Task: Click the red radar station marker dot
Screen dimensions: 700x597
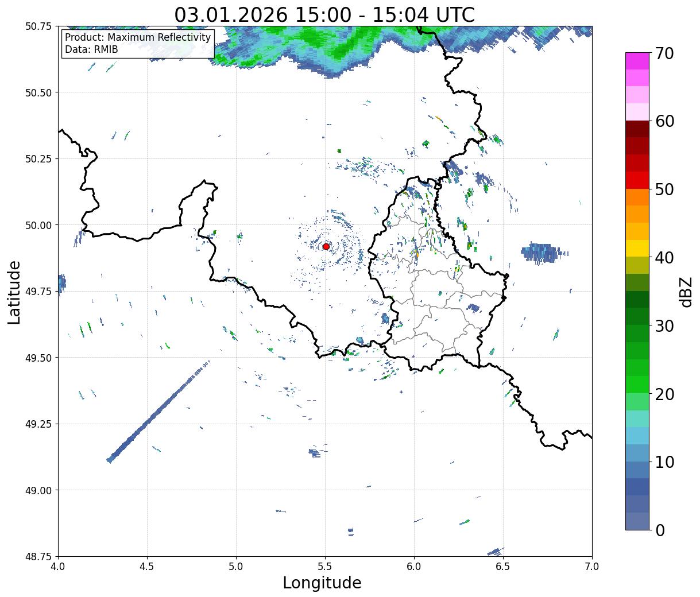Action: [326, 246]
